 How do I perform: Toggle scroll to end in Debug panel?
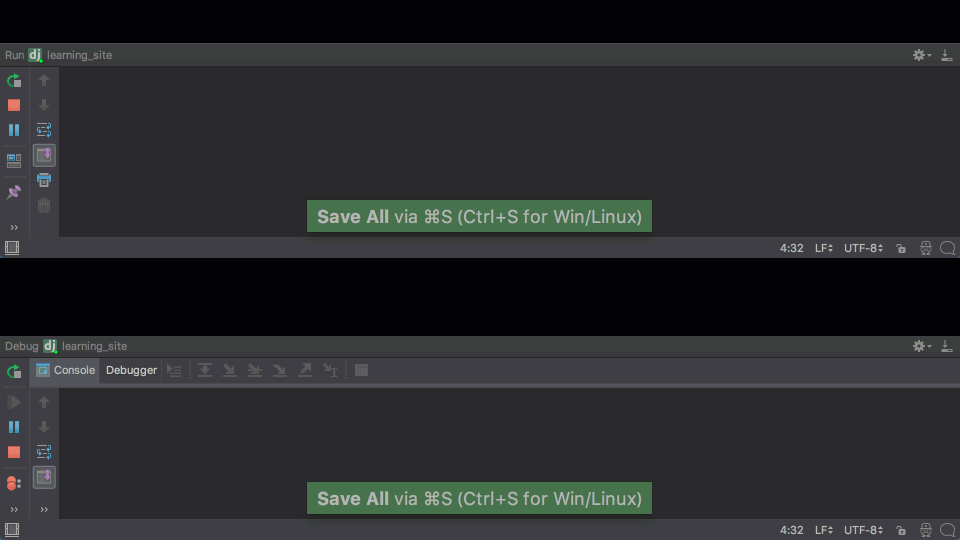click(x=44, y=477)
